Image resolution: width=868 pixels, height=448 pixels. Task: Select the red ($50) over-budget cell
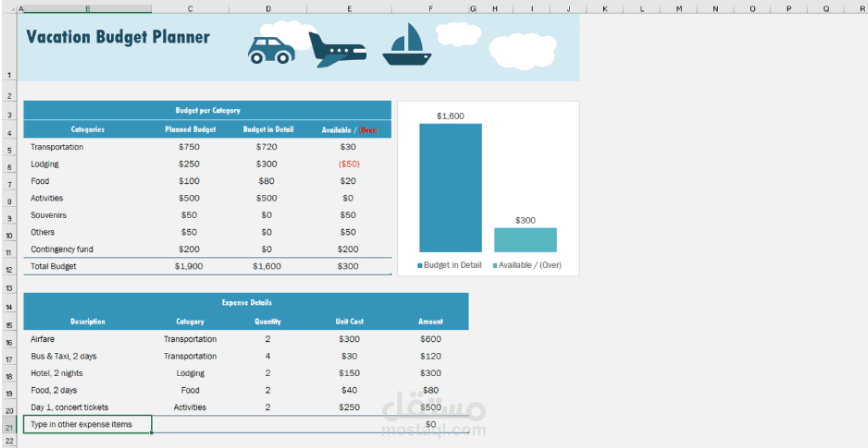click(349, 164)
